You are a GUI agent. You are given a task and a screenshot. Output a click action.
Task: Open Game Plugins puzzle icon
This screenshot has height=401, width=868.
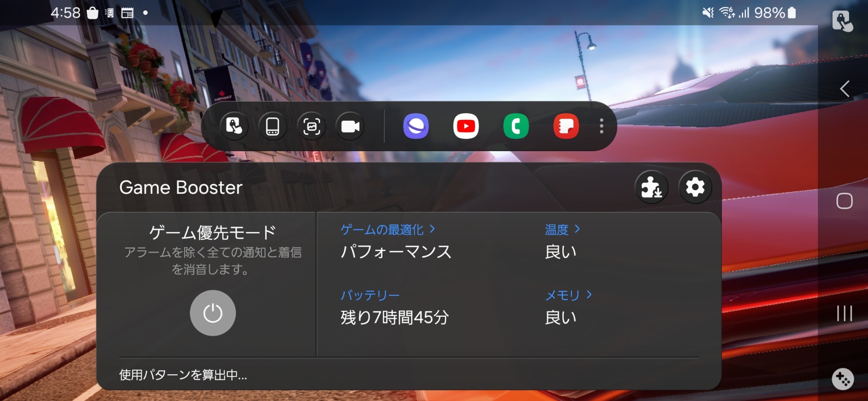(x=651, y=187)
